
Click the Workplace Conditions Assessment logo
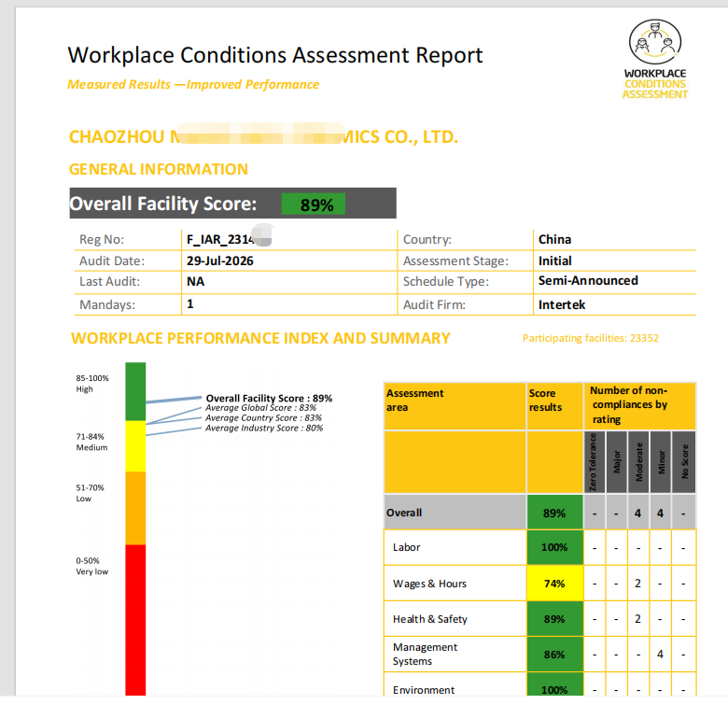(654, 59)
